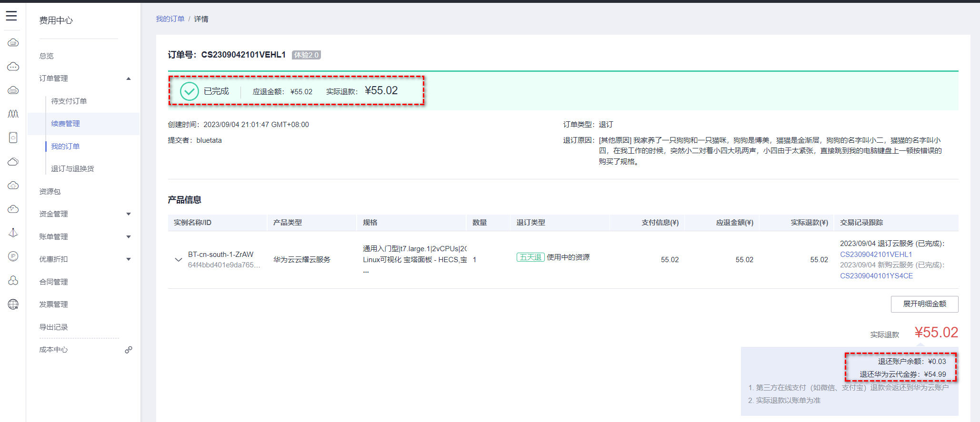
Task: Go to 我的订单 in the sidebar
Action: (x=66, y=146)
